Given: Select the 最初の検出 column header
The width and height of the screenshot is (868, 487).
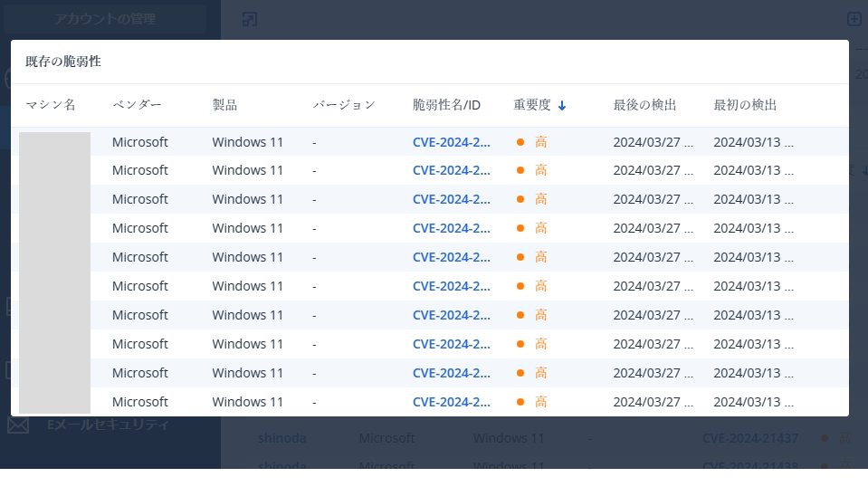Looking at the screenshot, I should [x=745, y=105].
